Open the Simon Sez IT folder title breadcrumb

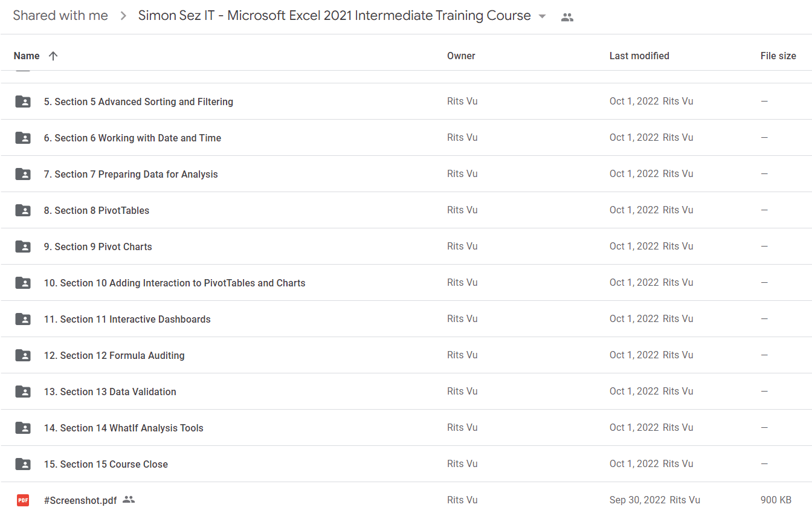click(x=335, y=16)
